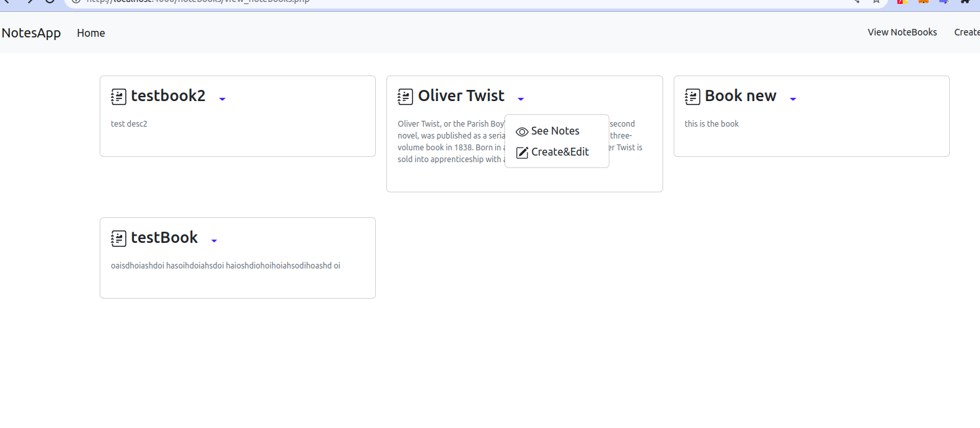Click the testbook2 notebook title
Screen dimensions: 980x428
coord(168,96)
